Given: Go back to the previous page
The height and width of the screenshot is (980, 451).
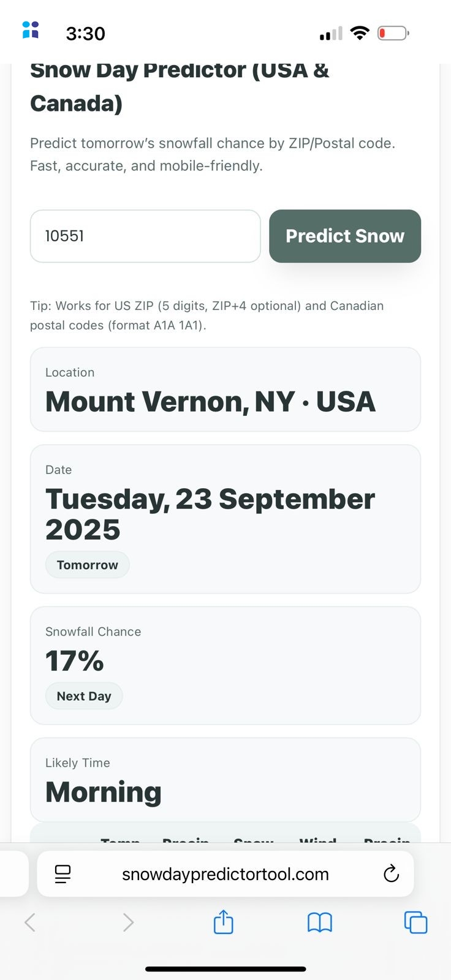Looking at the screenshot, I should (30, 922).
